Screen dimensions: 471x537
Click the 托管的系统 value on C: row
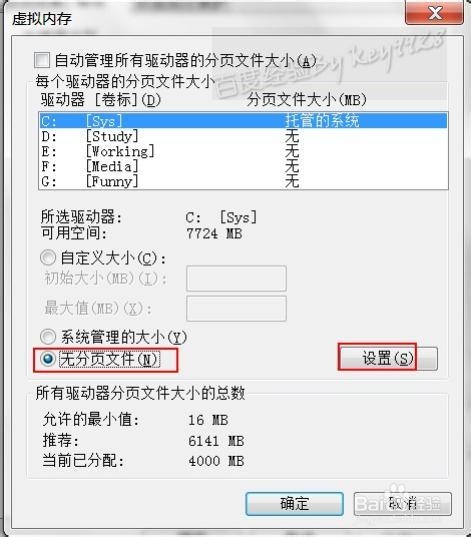click(x=322, y=121)
